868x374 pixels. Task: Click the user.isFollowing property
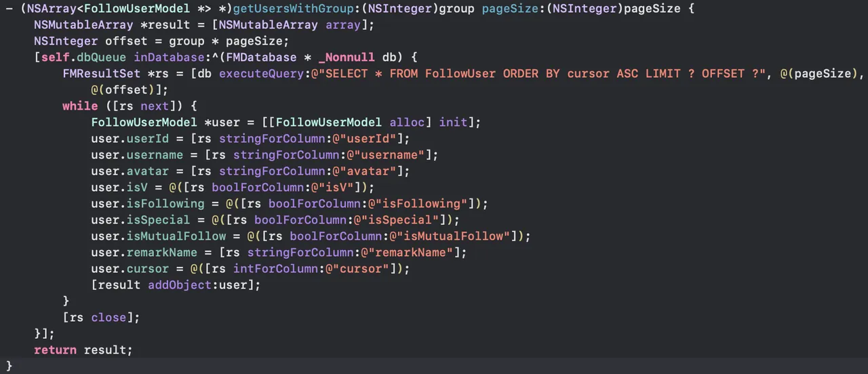[148, 204]
